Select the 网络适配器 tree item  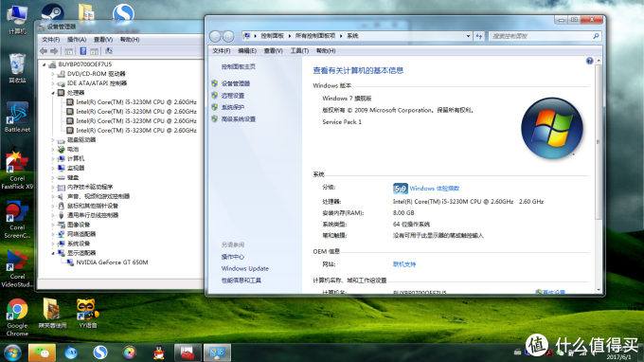tap(81, 234)
